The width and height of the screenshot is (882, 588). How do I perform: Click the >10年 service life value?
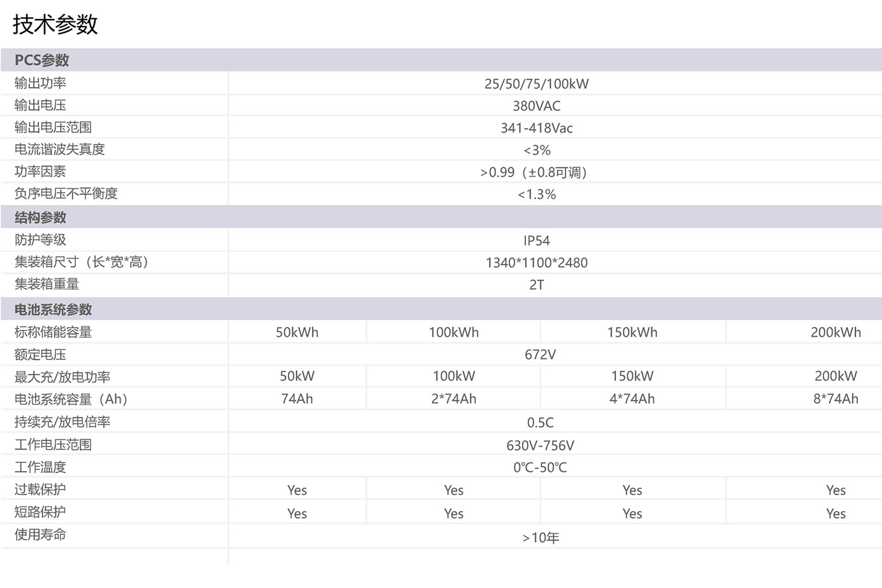541,538
